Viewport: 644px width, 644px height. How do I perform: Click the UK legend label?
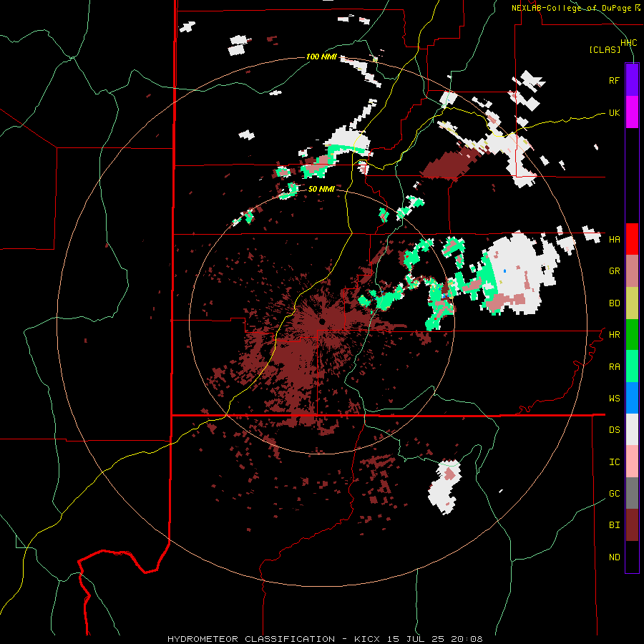(x=614, y=112)
